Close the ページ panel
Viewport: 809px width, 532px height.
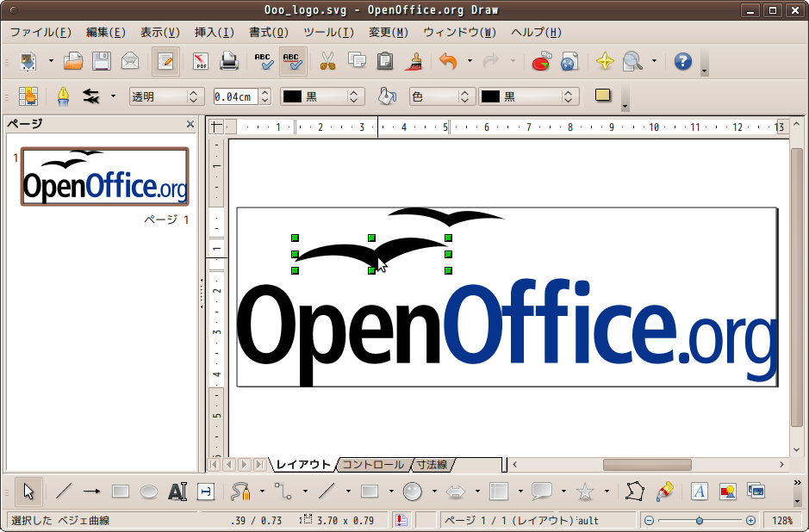click(x=190, y=125)
